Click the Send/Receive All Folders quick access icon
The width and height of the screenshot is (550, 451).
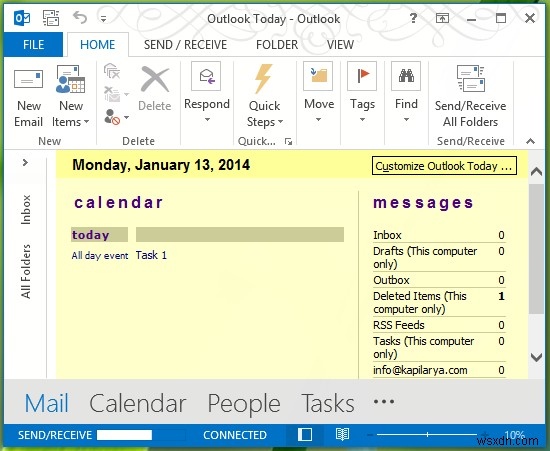(x=51, y=18)
